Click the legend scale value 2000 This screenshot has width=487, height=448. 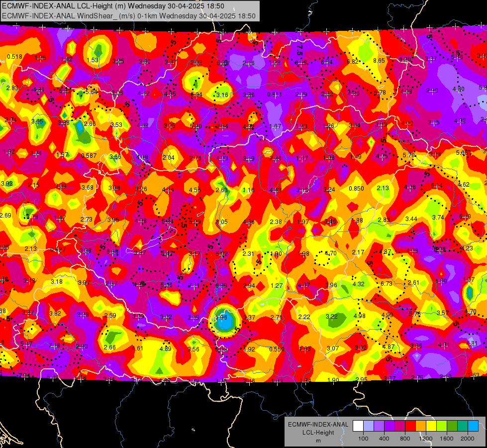[468, 439]
